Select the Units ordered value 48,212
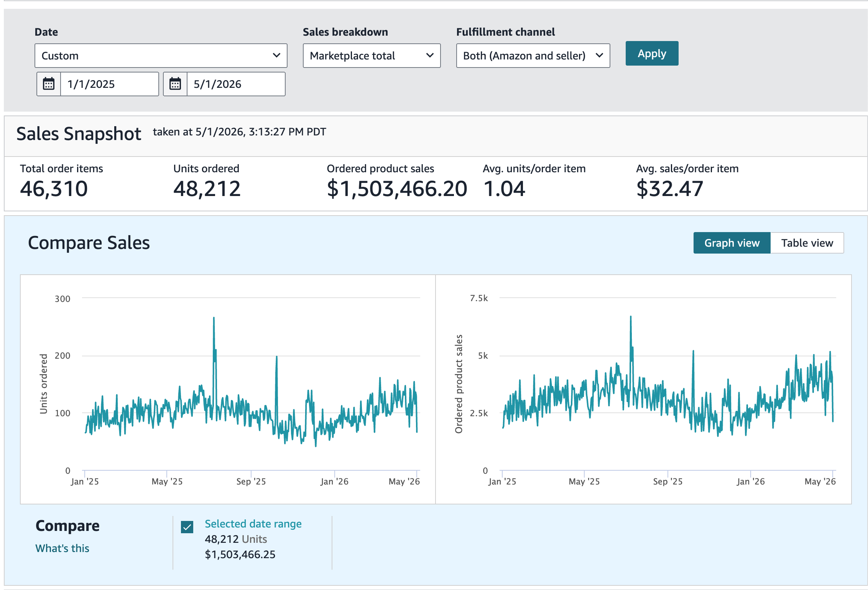This screenshot has height=590, width=868. [x=207, y=189]
